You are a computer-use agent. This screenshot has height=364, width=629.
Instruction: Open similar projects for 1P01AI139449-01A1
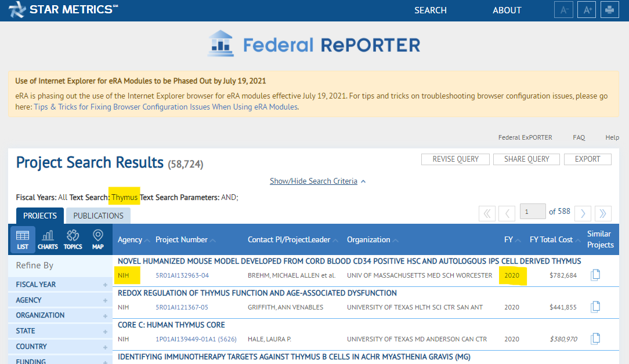(595, 338)
